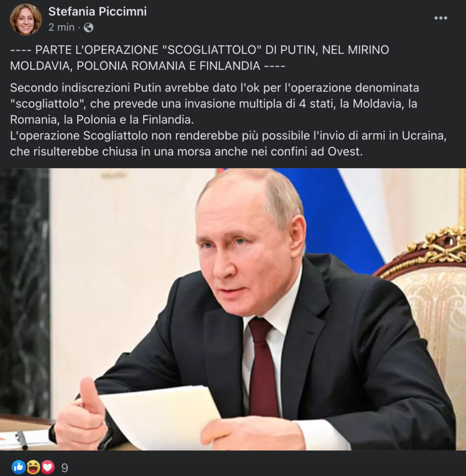The height and width of the screenshot is (476, 466).
Task: Click the paragraph starting 'Secondo indiscrezioni Putin'
Action: pyautogui.click(x=214, y=104)
